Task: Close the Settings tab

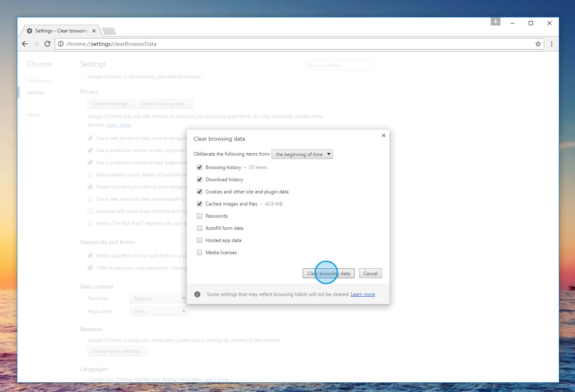Action: point(94,31)
